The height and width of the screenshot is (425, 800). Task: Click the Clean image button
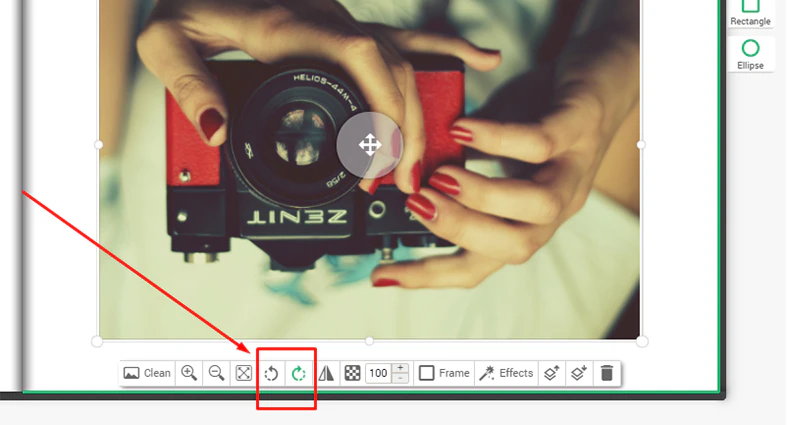tap(147, 373)
